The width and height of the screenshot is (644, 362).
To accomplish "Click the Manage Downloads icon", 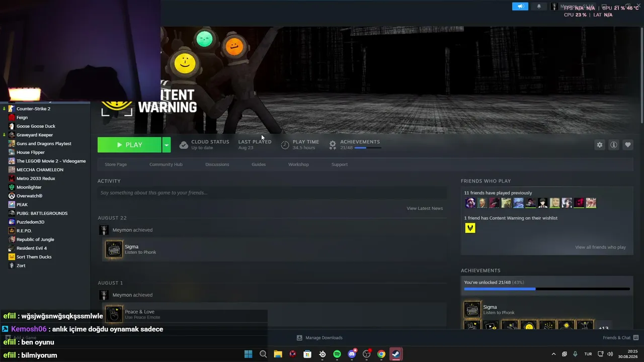I will pyautogui.click(x=299, y=338).
